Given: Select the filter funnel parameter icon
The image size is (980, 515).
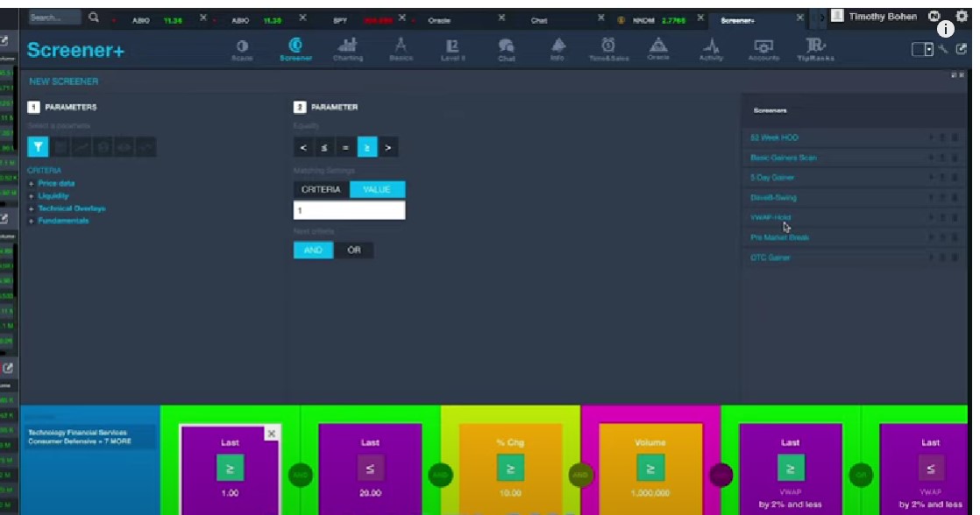Looking at the screenshot, I should point(38,146).
